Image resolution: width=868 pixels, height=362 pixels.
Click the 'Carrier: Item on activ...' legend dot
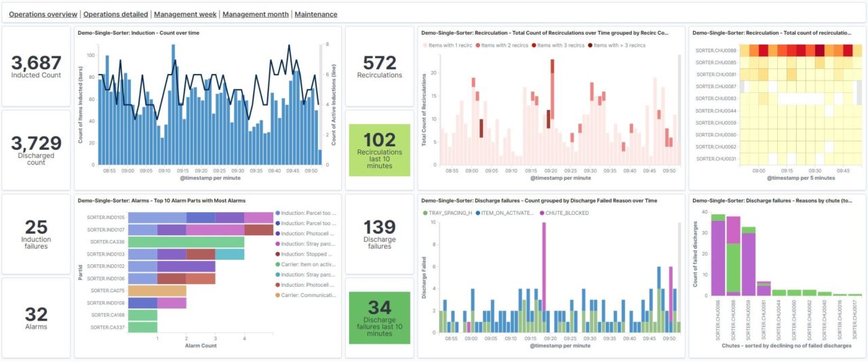coord(277,263)
